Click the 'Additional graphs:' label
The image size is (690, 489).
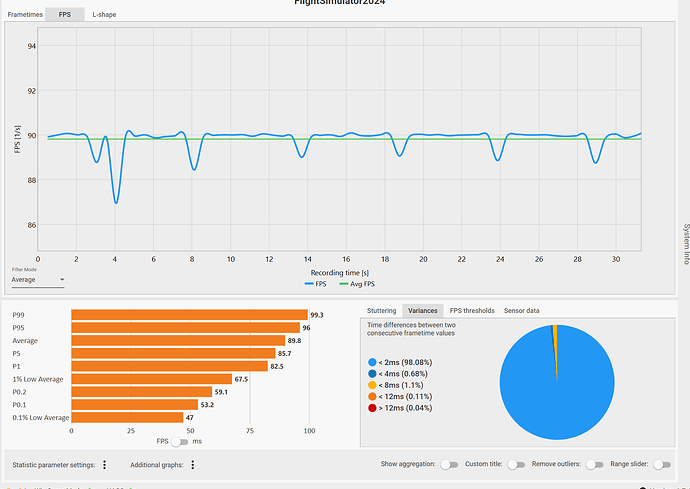pyautogui.click(x=157, y=465)
